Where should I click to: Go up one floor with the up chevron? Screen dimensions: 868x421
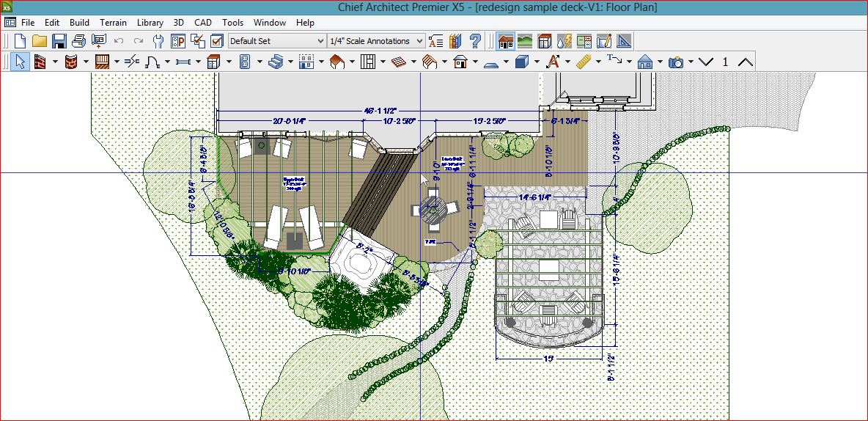coord(746,62)
